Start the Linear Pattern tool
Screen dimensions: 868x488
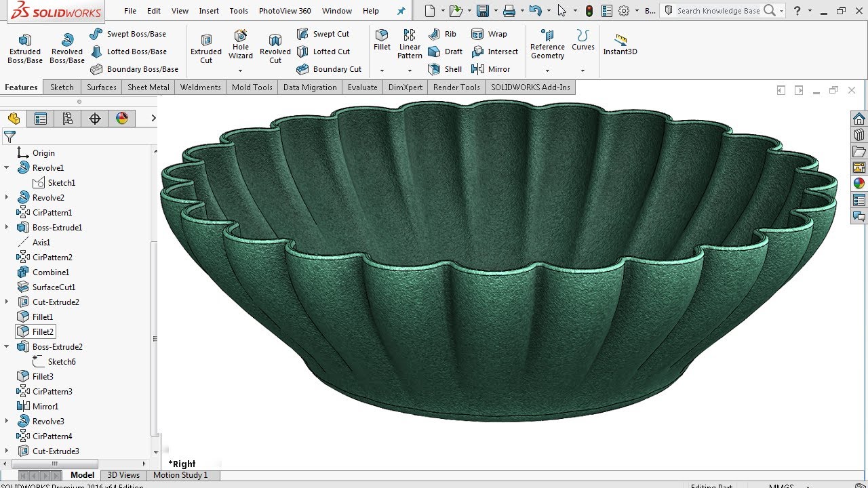pyautogui.click(x=410, y=44)
